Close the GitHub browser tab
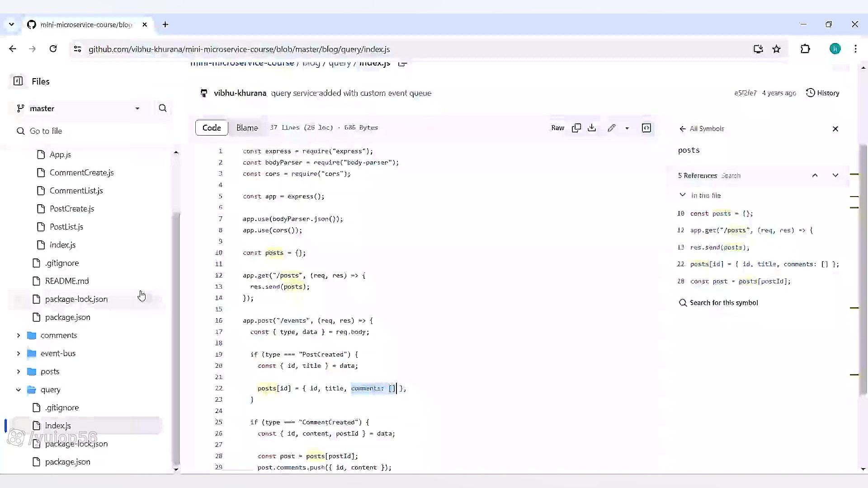Screen dimensions: 868x488 [145, 24]
